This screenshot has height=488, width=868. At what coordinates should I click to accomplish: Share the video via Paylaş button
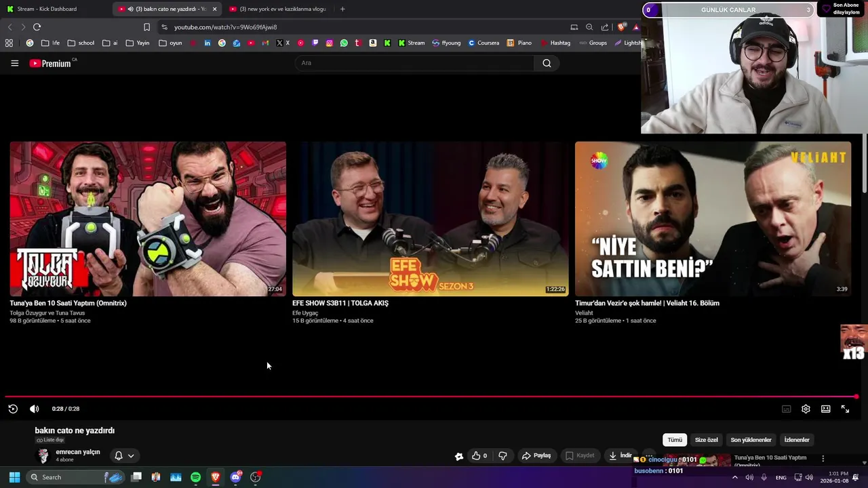tap(536, 455)
